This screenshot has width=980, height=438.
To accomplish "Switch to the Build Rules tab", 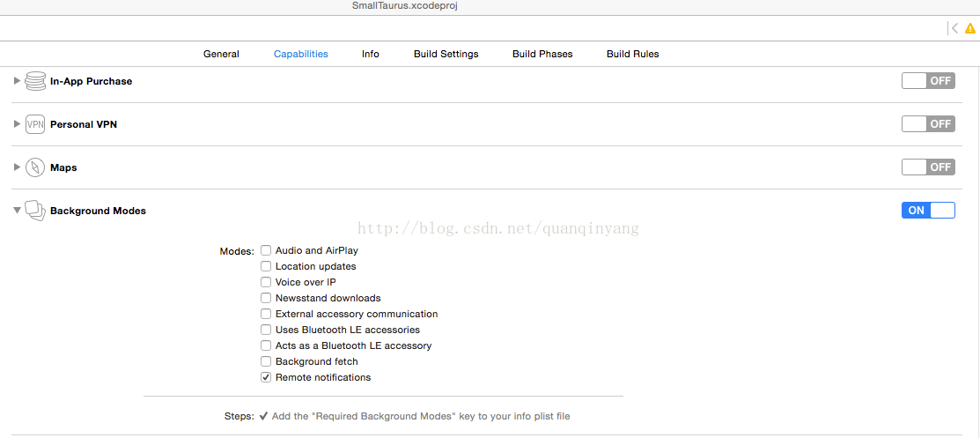I will pyautogui.click(x=632, y=54).
